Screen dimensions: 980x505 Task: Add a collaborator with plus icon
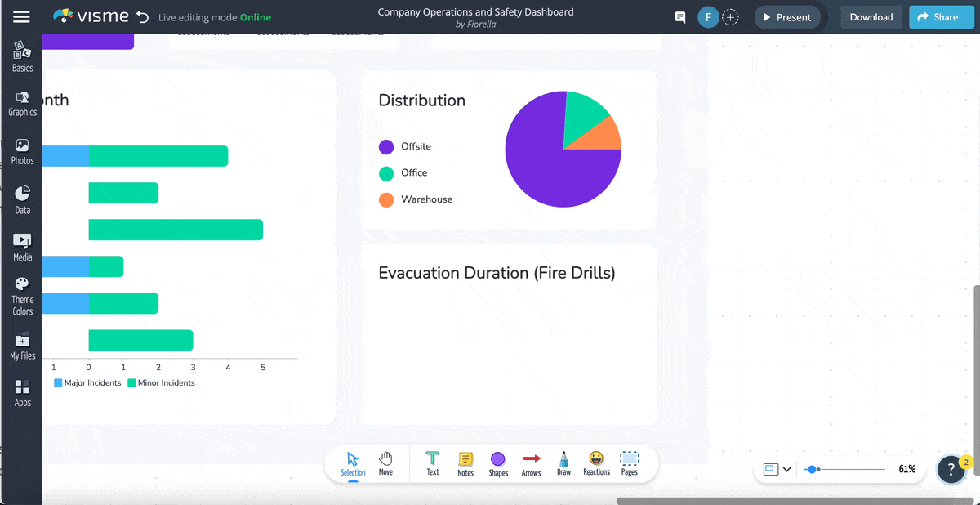pos(731,17)
